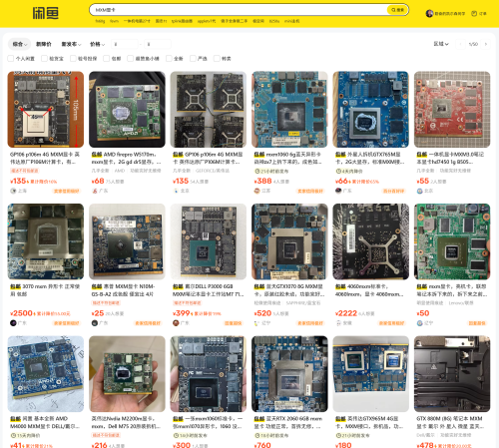Open the 价格 price dropdown

click(x=97, y=44)
